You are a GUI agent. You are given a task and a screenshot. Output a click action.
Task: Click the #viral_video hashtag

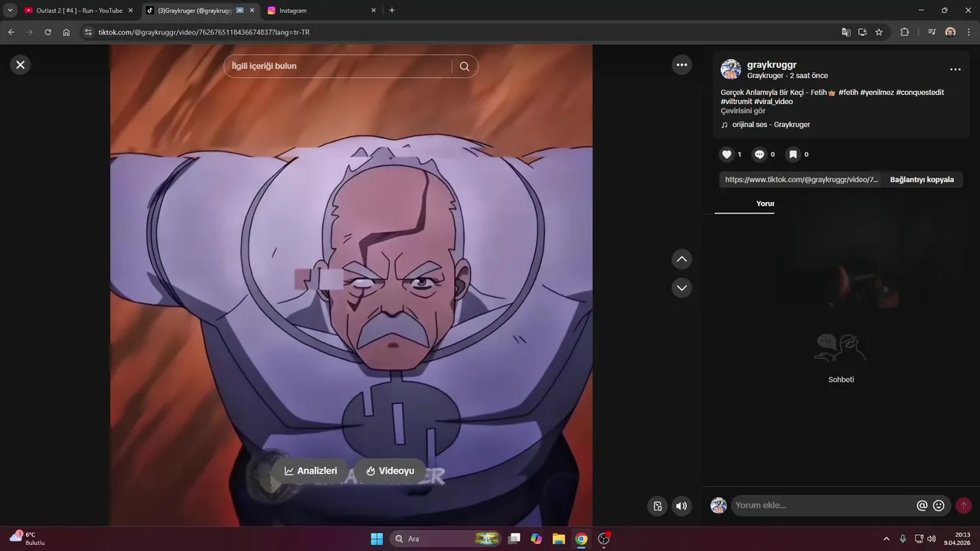(773, 102)
